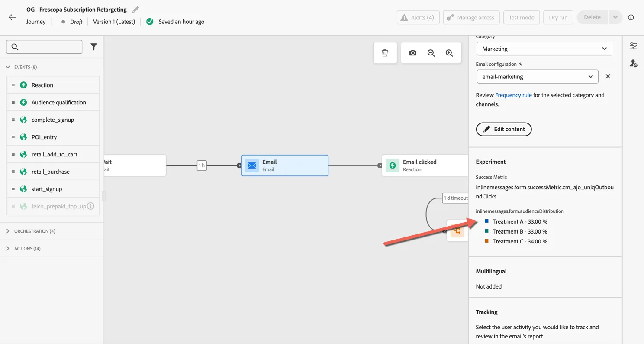
Task: Take a canvas snapshot with the camera icon
Action: click(x=413, y=53)
